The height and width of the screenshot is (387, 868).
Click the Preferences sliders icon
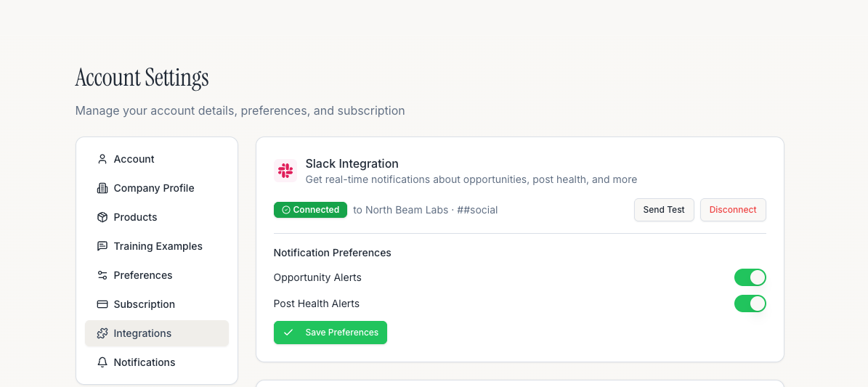tap(102, 275)
